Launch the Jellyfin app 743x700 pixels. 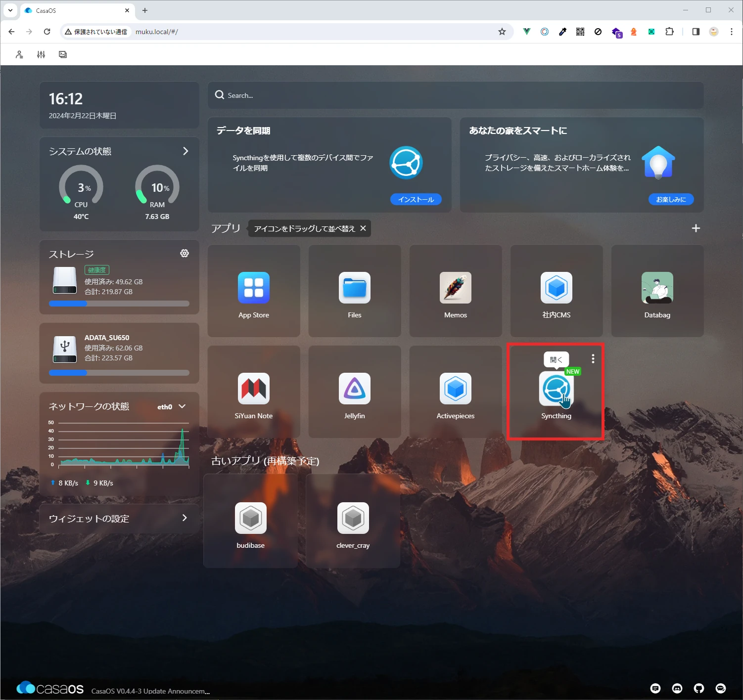[355, 389]
